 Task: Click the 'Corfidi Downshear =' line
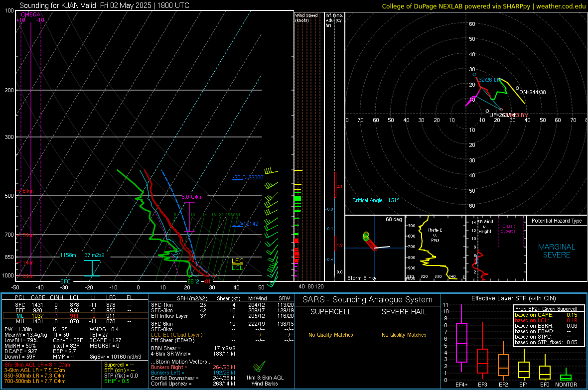[193, 379]
